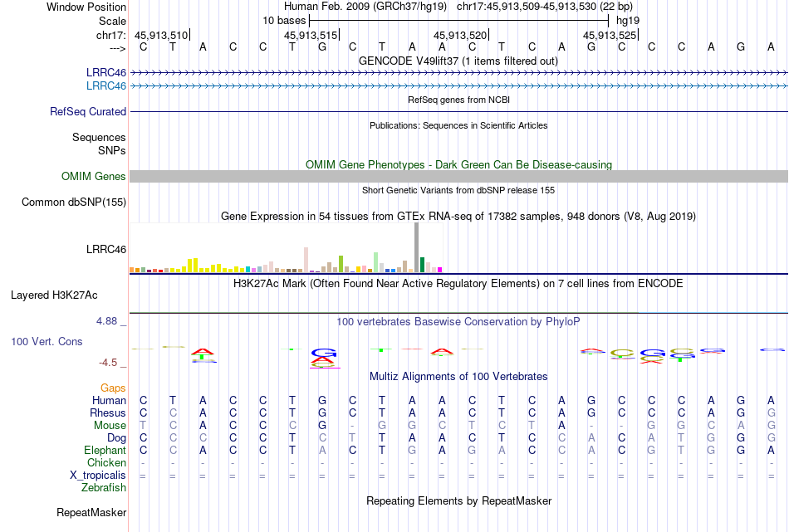
Task: Click the dark green GTEx expression bar
Action: pos(422,265)
